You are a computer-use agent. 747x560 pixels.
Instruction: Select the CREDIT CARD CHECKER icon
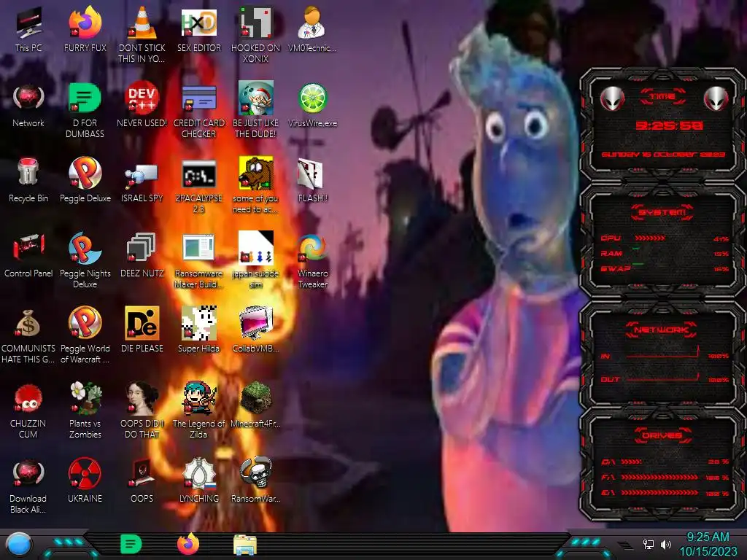[198, 98]
